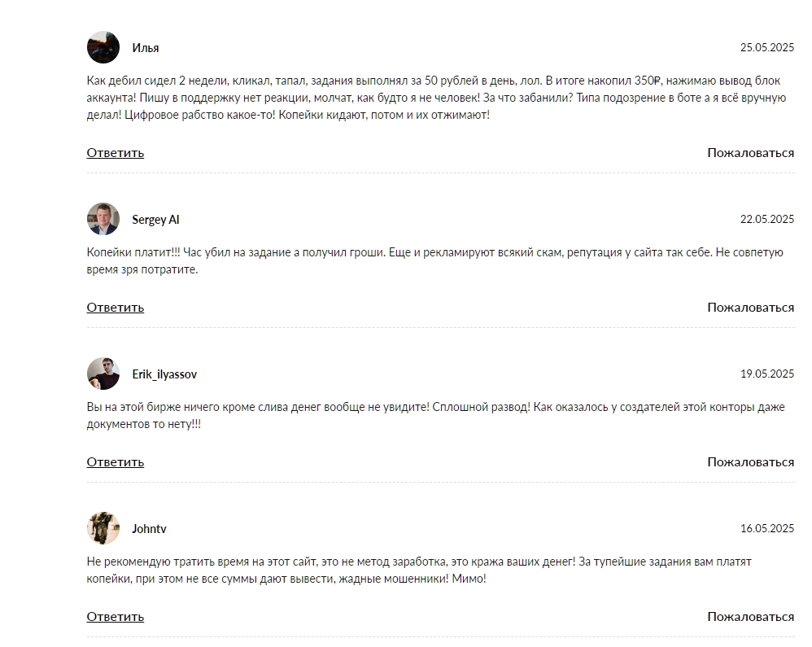The height and width of the screenshot is (647, 812).
Task: Click Erik_ilyassov's profile avatar
Action: point(103,374)
